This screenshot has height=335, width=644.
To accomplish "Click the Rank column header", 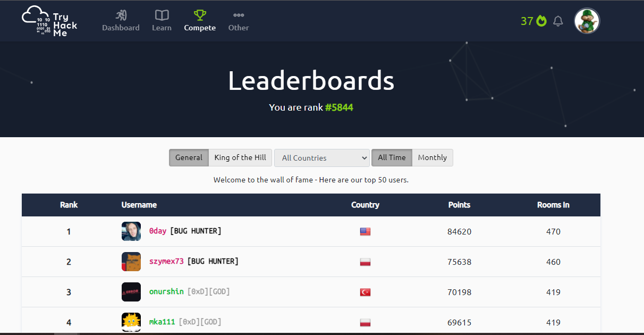I will coord(69,205).
